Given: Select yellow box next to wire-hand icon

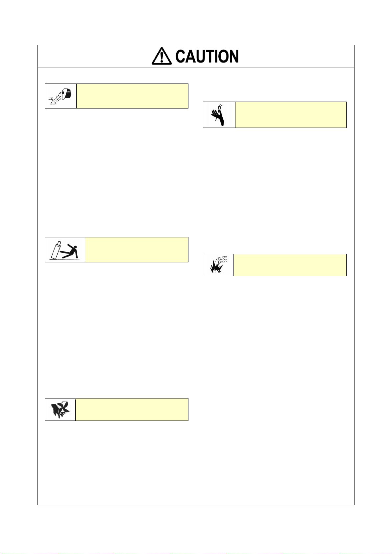Looking at the screenshot, I should [x=291, y=115].
